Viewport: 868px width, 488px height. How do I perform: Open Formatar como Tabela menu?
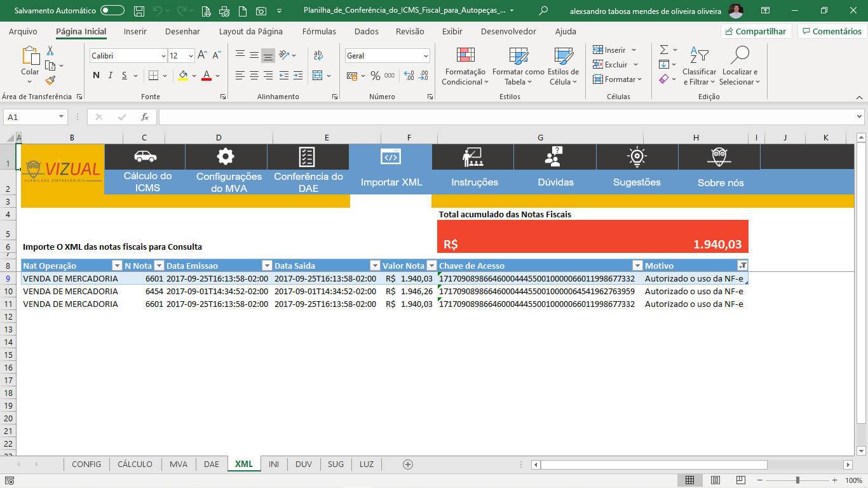pos(518,66)
